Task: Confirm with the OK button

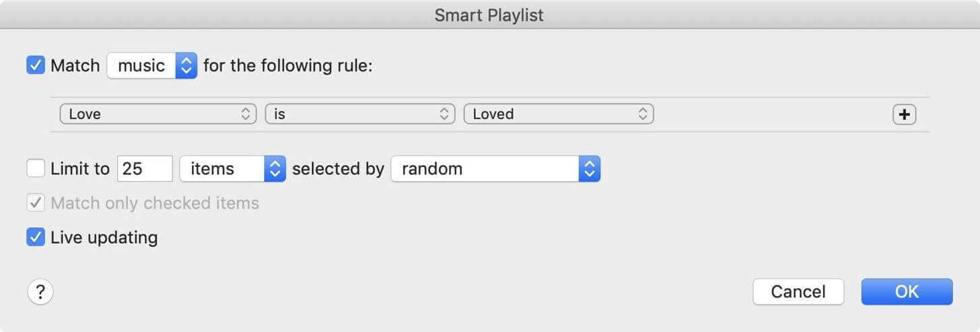Action: (907, 292)
